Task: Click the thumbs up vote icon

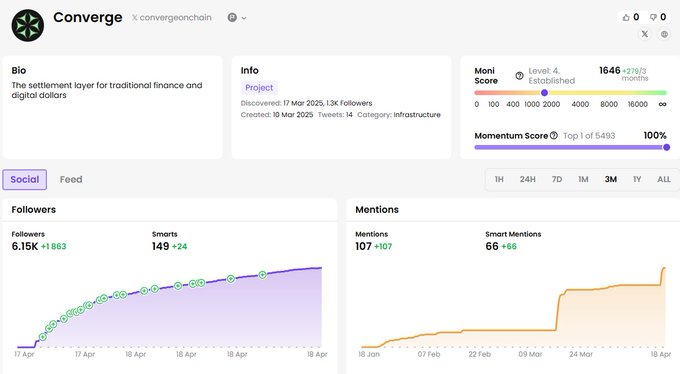Action: (626, 17)
